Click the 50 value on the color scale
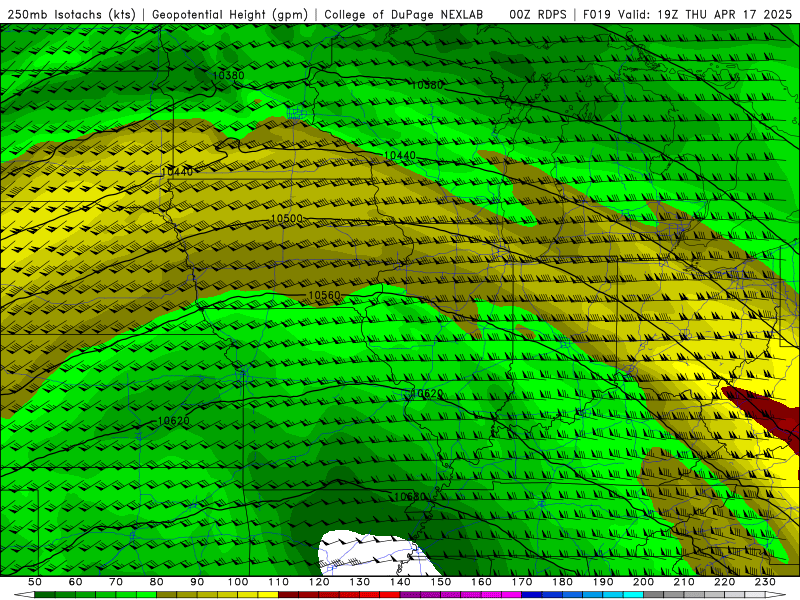This screenshot has width=800, height=600. [x=34, y=582]
